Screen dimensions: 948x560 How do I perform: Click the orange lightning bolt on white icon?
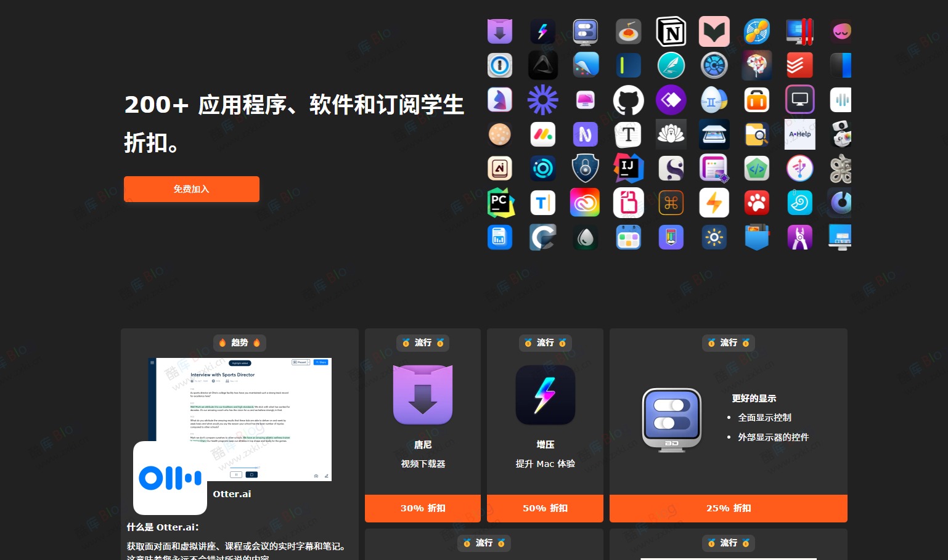point(714,203)
